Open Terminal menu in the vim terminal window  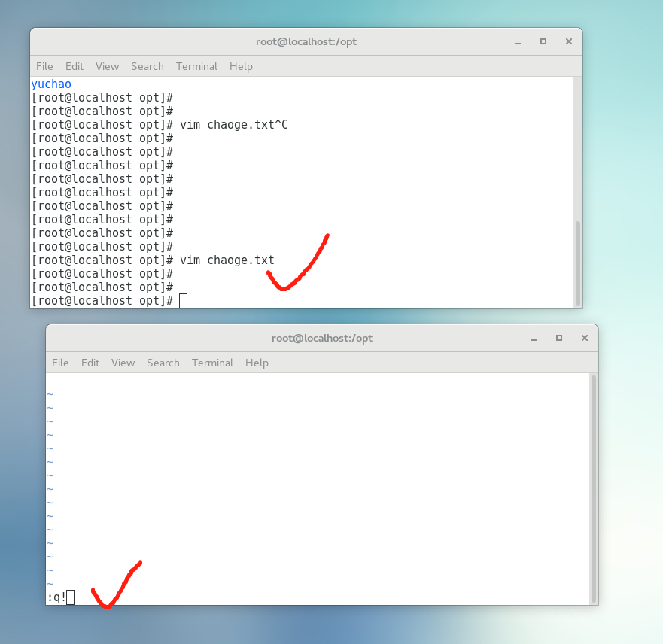(212, 363)
